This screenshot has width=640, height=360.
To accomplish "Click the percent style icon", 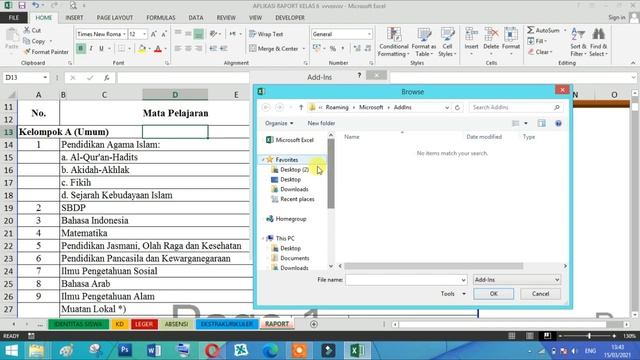I will pyautogui.click(x=333, y=49).
